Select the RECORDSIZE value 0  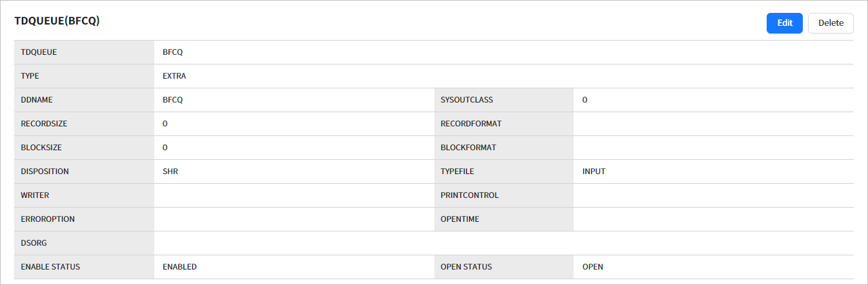pos(165,124)
